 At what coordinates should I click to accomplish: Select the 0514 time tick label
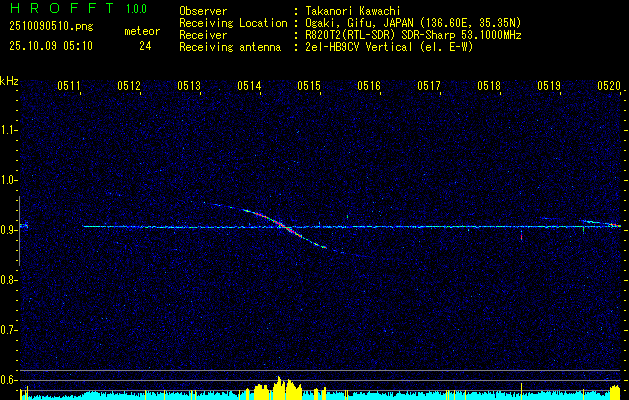point(249,87)
